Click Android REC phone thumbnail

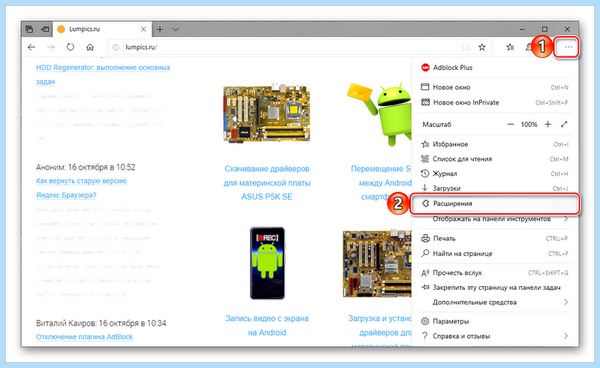pos(267,263)
